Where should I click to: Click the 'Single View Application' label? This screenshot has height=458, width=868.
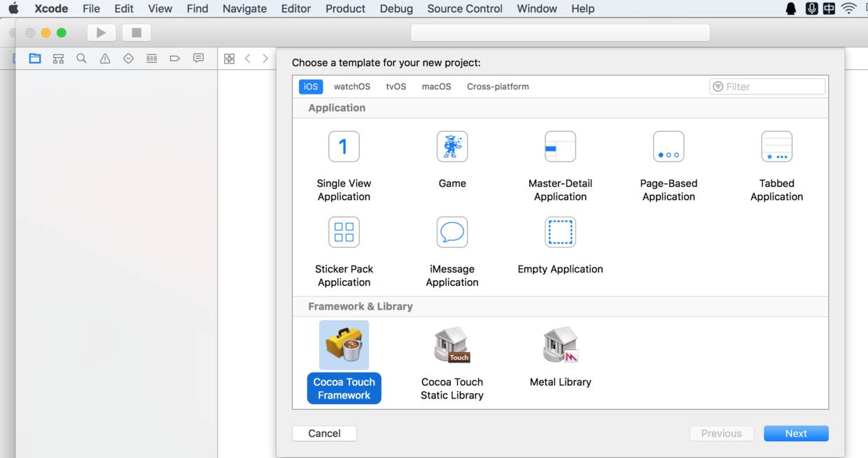[x=344, y=190]
